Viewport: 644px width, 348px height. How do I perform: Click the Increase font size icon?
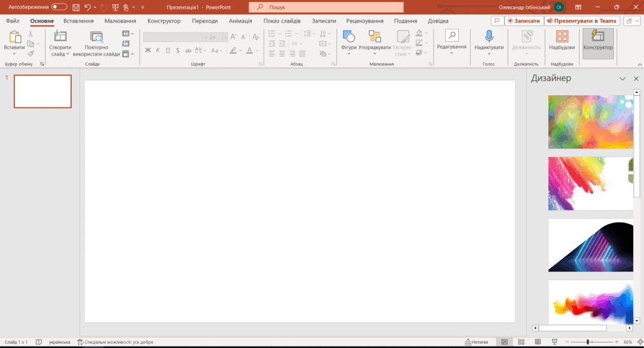[x=234, y=37]
